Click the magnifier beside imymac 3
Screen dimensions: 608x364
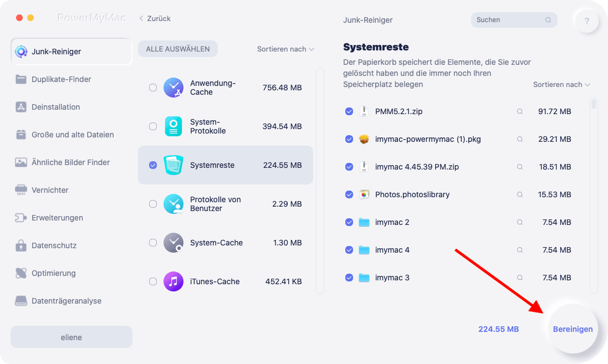point(519,278)
